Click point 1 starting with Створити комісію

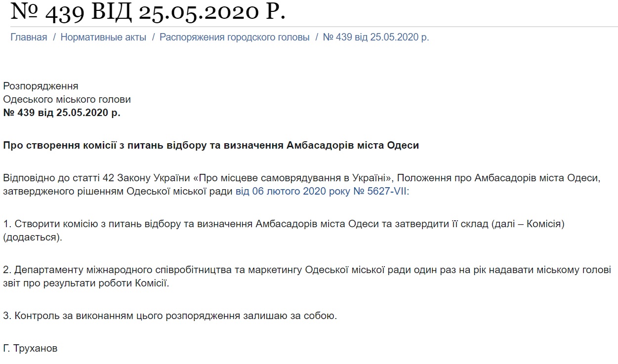[x=284, y=230]
